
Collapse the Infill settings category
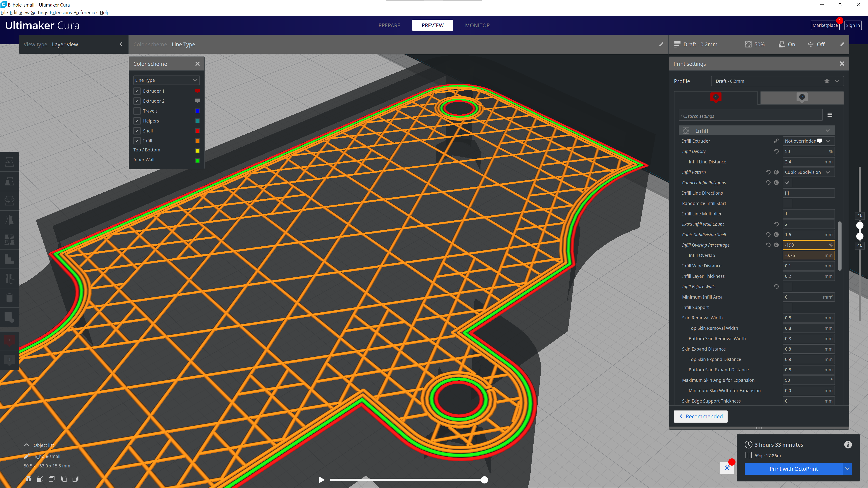point(757,131)
